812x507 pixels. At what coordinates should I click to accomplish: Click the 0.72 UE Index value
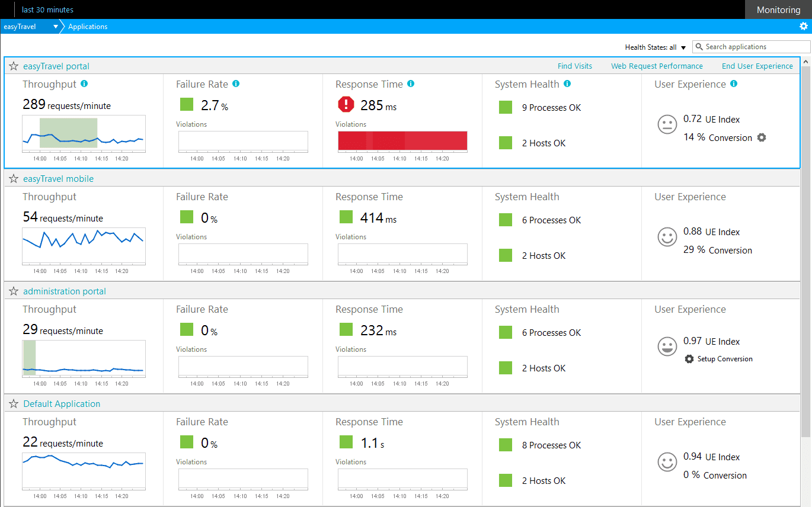pos(711,119)
